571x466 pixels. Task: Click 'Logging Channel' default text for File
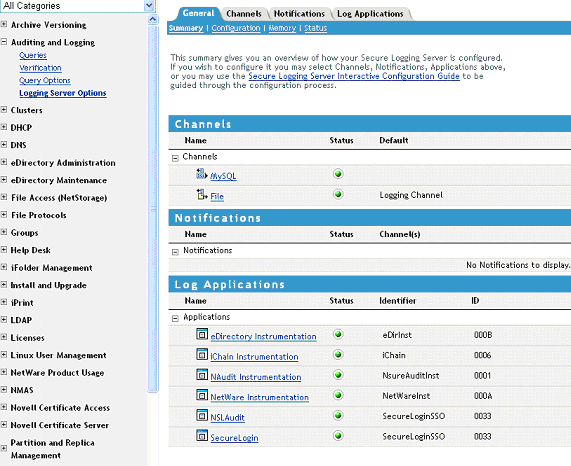[411, 195]
